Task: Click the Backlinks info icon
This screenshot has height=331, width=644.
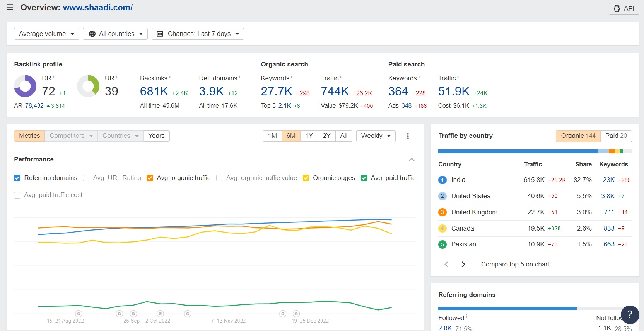Action: coord(169,76)
